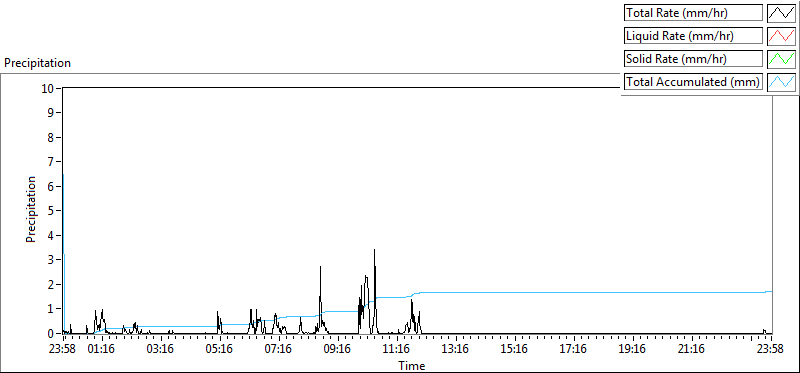800x373 pixels.
Task: Click the 05:16 time axis marker
Action: [220, 350]
